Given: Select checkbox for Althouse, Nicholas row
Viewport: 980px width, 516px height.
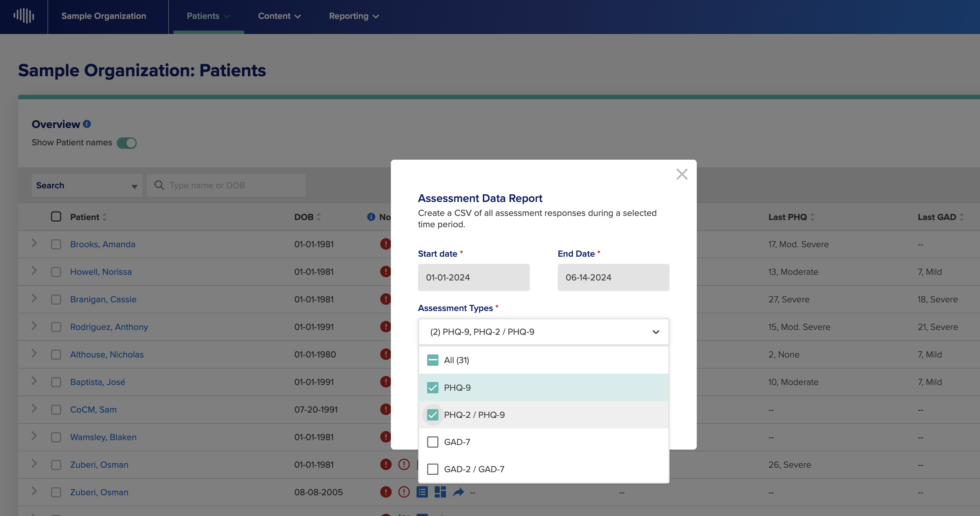Looking at the screenshot, I should 56,354.
